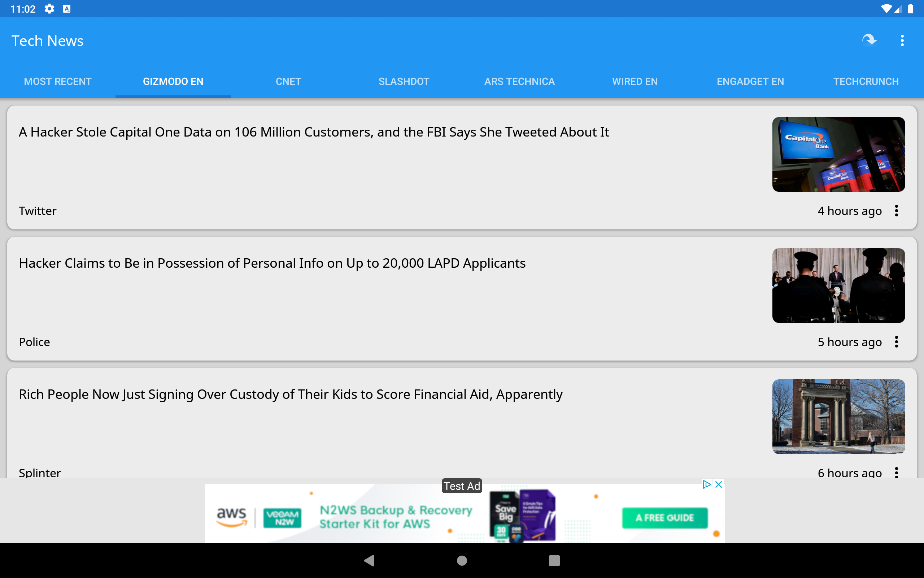Select the Gizmodo EN tab
The image size is (924, 578).
pos(173,81)
